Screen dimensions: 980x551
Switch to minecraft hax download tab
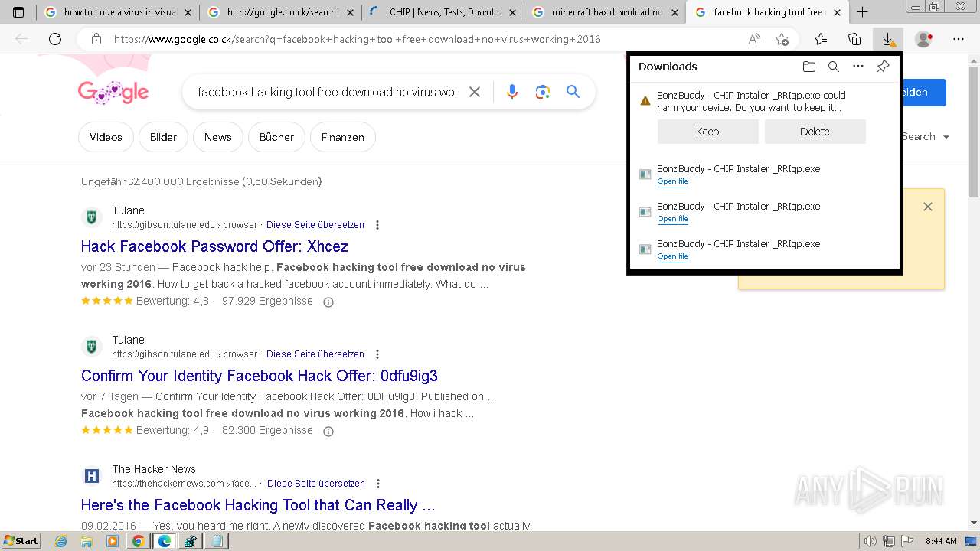tap(606, 12)
